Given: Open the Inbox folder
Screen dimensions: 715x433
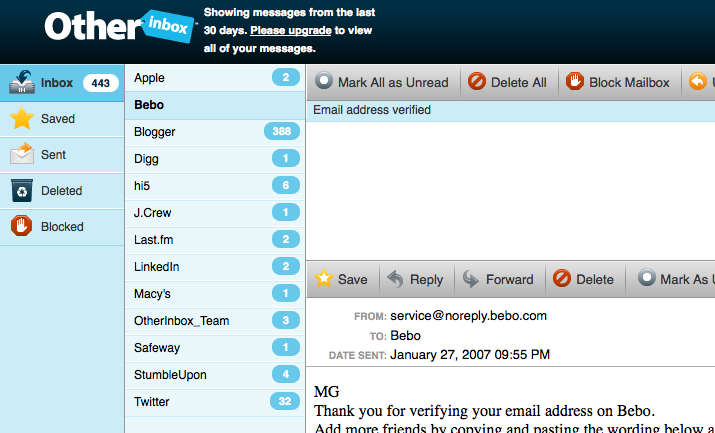Looking at the screenshot, I should pos(62,83).
